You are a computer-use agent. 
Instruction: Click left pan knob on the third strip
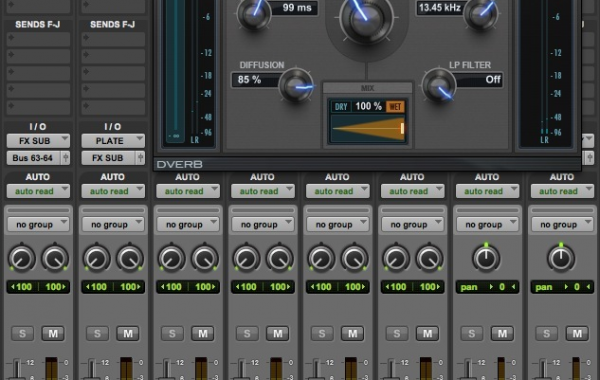click(172, 258)
